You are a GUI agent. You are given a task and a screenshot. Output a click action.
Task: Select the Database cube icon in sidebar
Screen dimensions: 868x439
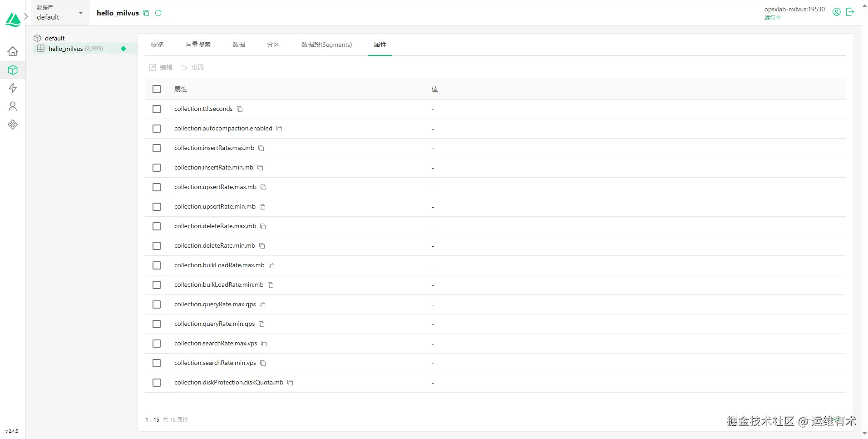(13, 70)
